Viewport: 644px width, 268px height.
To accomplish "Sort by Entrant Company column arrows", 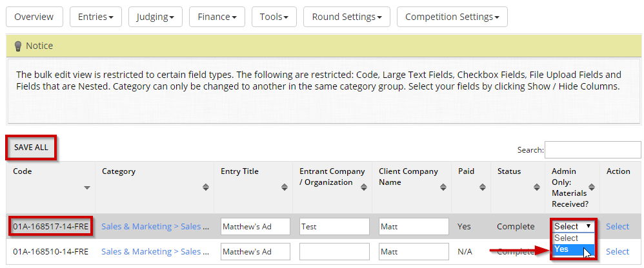I will (x=364, y=187).
